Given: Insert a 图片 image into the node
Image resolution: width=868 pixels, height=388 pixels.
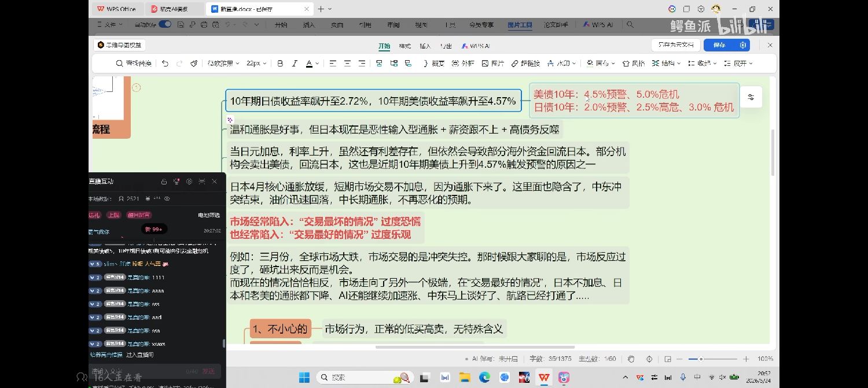Looking at the screenshot, I should [x=493, y=64].
